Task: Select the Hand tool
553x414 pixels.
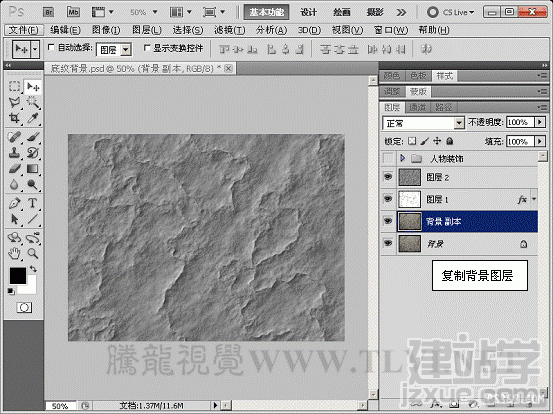Action: tap(14, 253)
